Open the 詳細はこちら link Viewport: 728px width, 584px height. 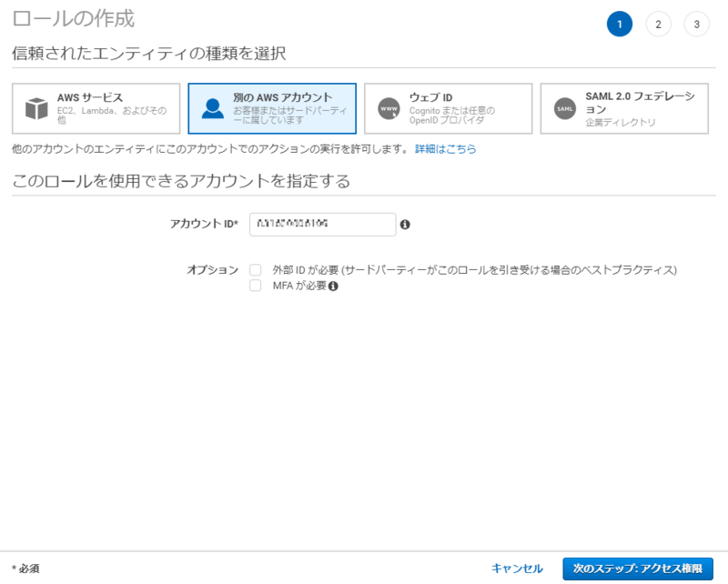tap(446, 149)
